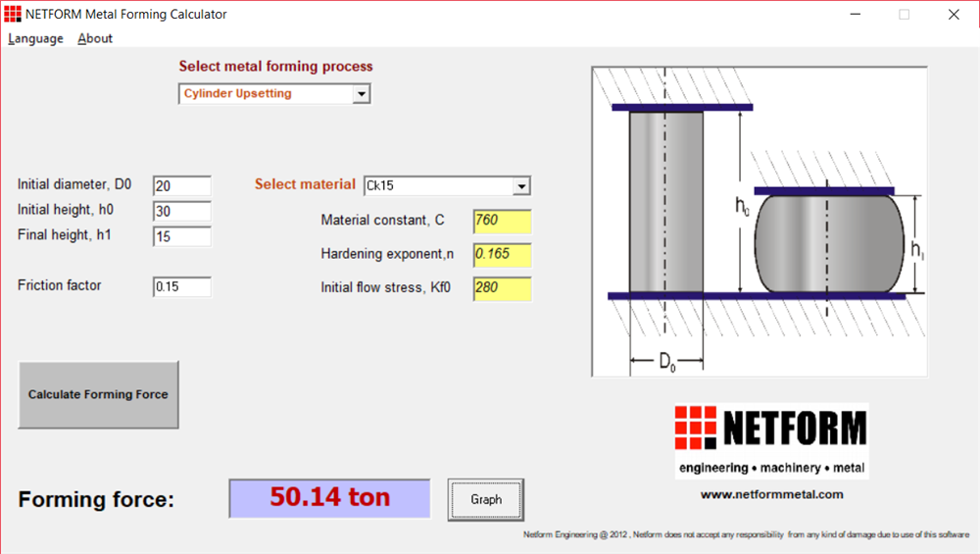Image resolution: width=980 pixels, height=554 pixels.
Task: Click the Initial diameter D0 input field
Action: click(182, 186)
